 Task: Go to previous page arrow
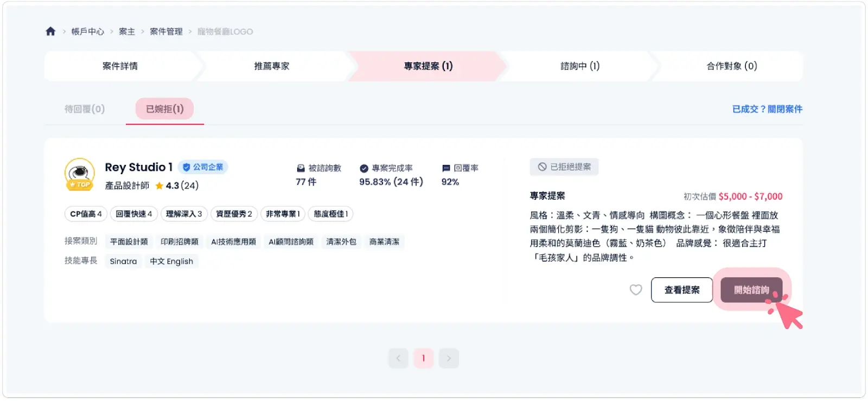(x=398, y=358)
